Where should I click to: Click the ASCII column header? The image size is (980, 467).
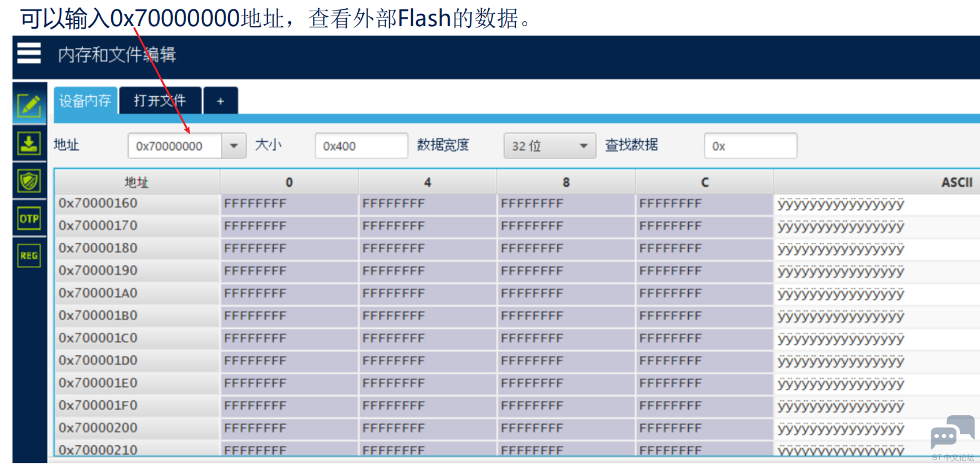(x=956, y=182)
